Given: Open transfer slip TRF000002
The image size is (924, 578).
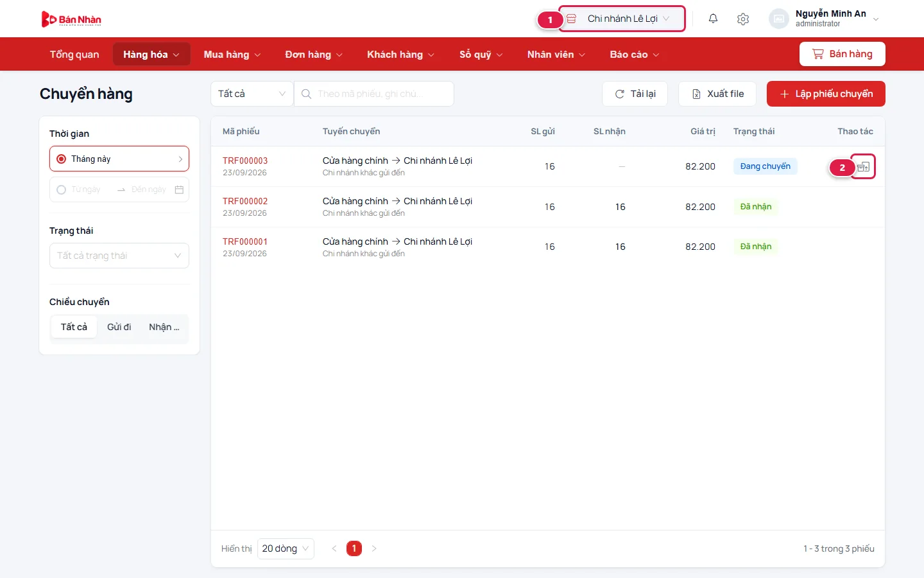Looking at the screenshot, I should click(245, 201).
